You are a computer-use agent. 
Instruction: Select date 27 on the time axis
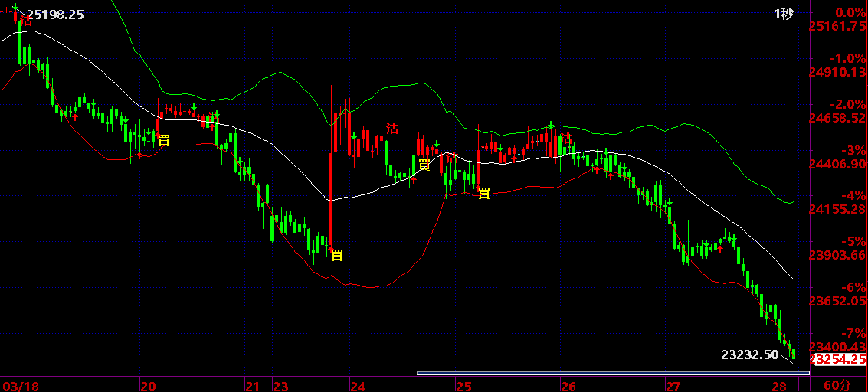point(673,385)
